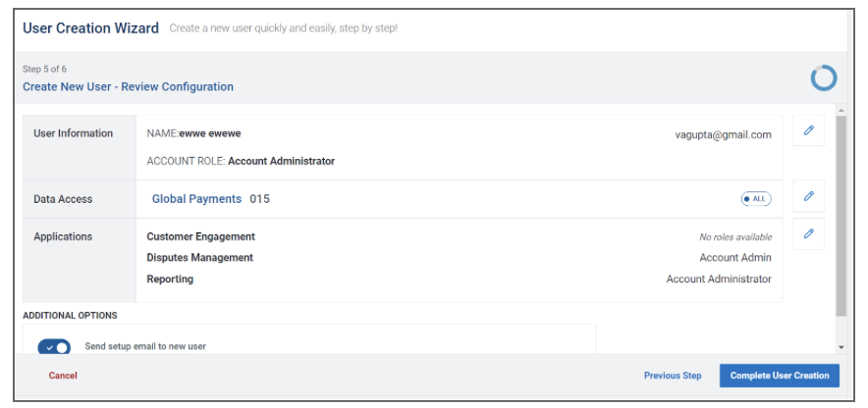Click the pencil icon to edit Applications
868x408 pixels.
click(x=808, y=234)
